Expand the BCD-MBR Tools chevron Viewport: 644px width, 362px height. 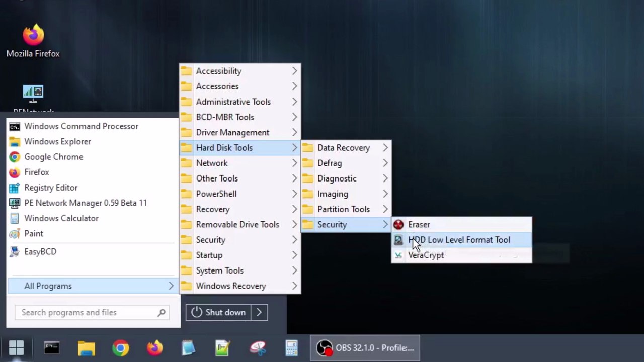coord(295,117)
